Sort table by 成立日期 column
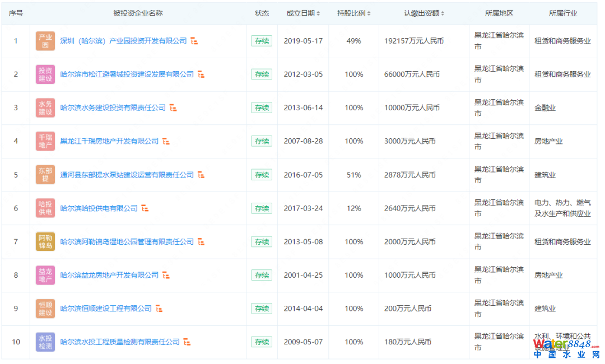The image size is (605, 364). (303, 13)
